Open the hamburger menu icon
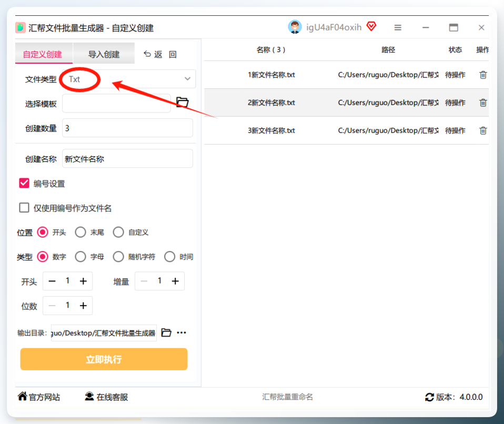The image size is (504, 424). pyautogui.click(x=398, y=28)
